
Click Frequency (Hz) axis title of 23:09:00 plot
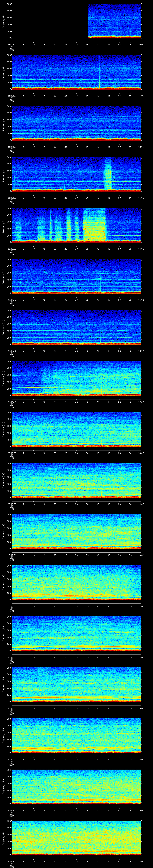click(3, 21)
